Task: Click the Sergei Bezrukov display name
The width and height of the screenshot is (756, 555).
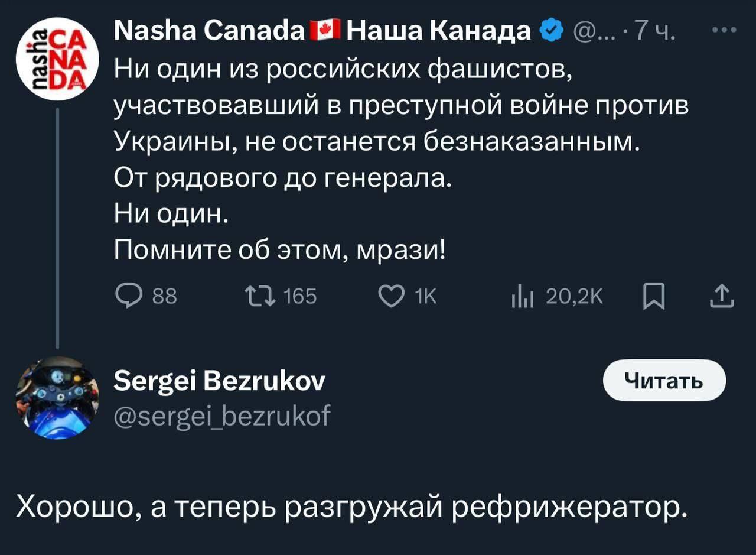Action: pyautogui.click(x=217, y=381)
